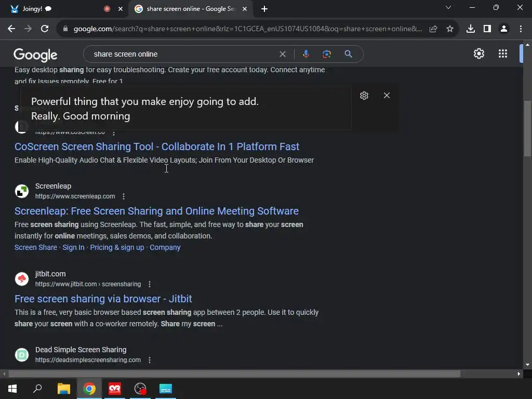Close the live caption overlay
The height and width of the screenshot is (399, 532).
click(x=387, y=96)
